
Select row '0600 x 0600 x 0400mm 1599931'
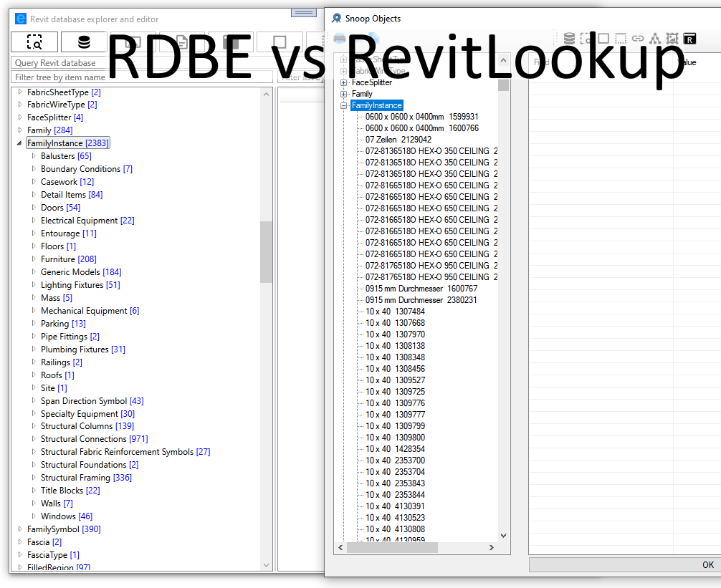click(x=422, y=117)
